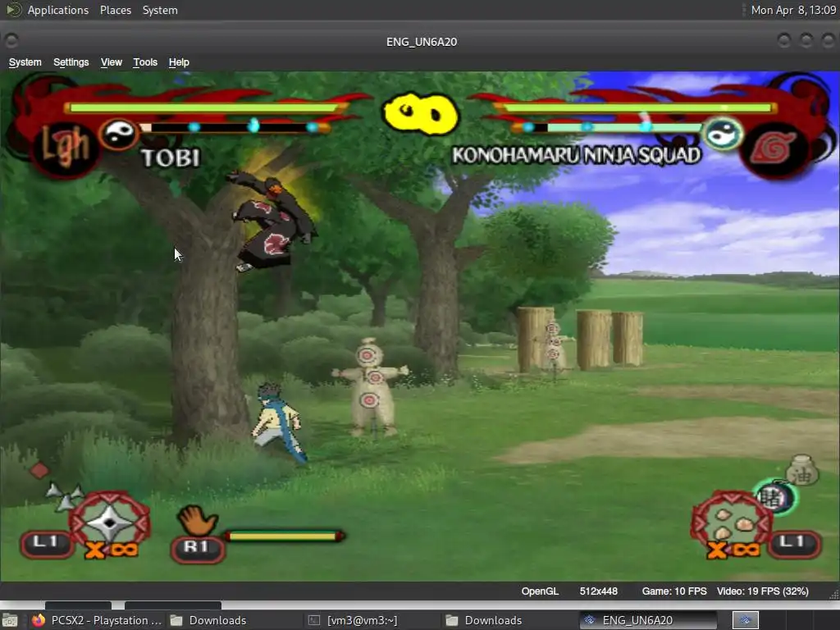Click the workspace switcher box
Image resolution: width=840 pixels, height=630 pixels.
tap(745, 620)
